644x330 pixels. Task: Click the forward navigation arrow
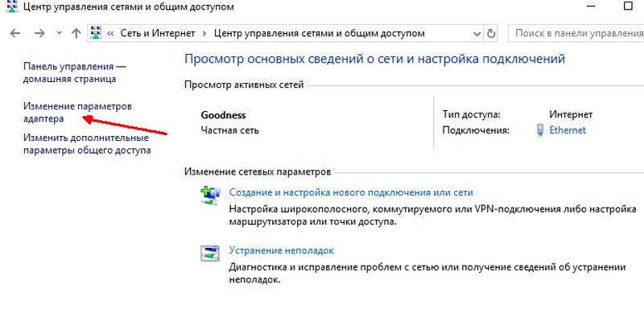tap(39, 33)
